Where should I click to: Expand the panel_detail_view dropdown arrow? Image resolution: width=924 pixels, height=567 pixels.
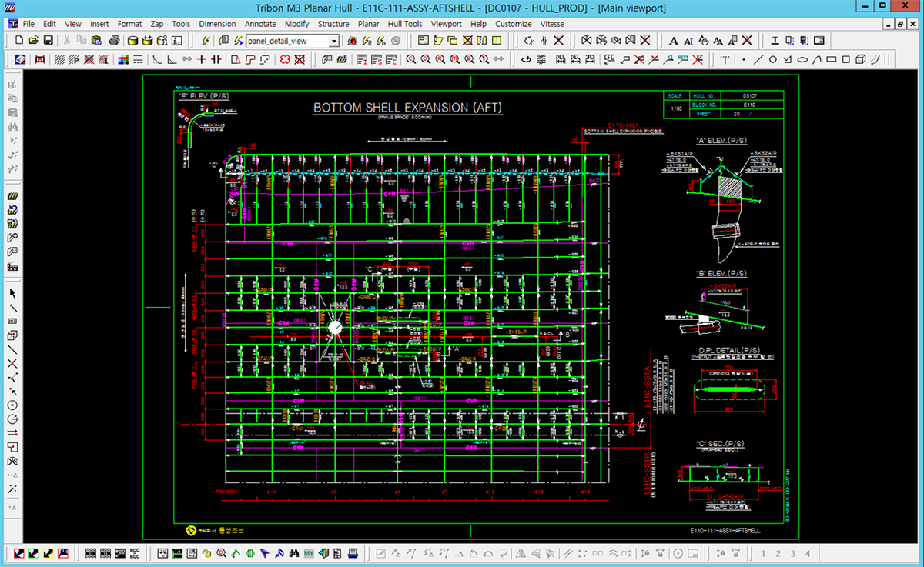(334, 41)
